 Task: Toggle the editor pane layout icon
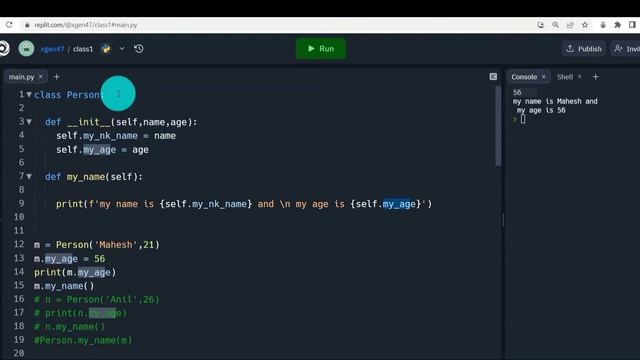coord(493,77)
